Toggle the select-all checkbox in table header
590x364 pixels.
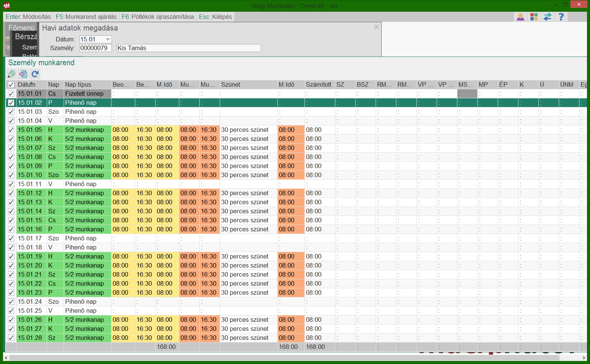(11, 85)
